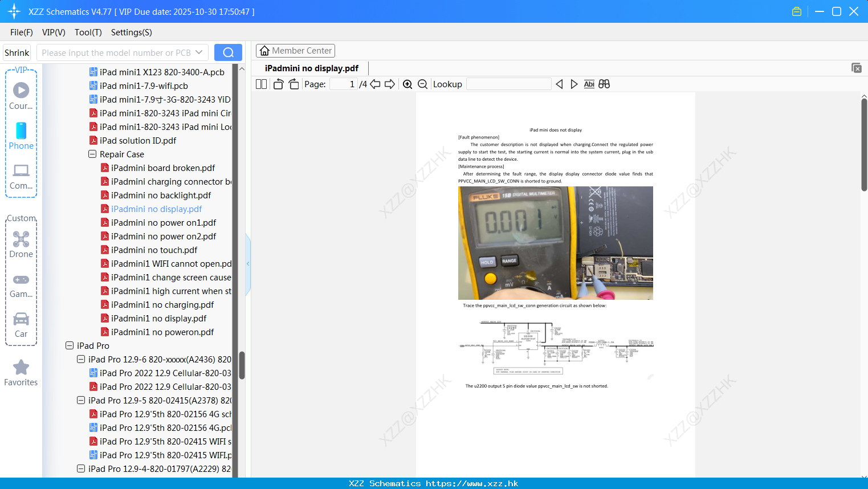Rotate page clockwise
The width and height of the screenshot is (868, 489).
[x=294, y=84]
